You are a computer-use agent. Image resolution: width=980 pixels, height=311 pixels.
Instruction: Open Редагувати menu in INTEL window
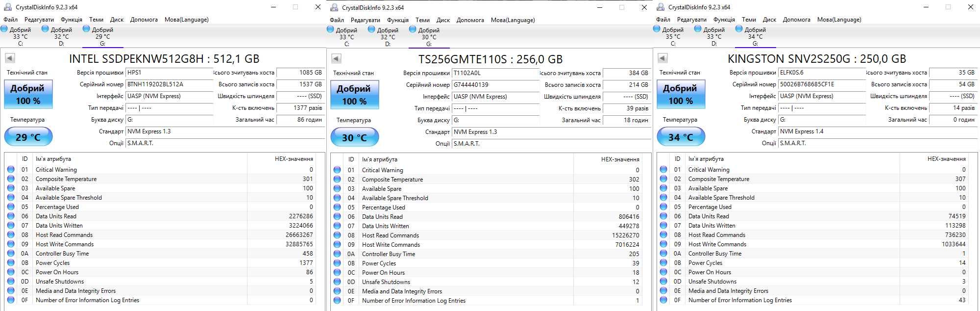(39, 20)
